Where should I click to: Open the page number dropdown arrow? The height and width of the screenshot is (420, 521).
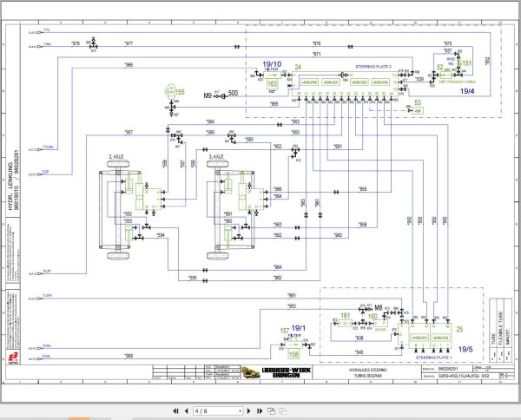point(241,411)
